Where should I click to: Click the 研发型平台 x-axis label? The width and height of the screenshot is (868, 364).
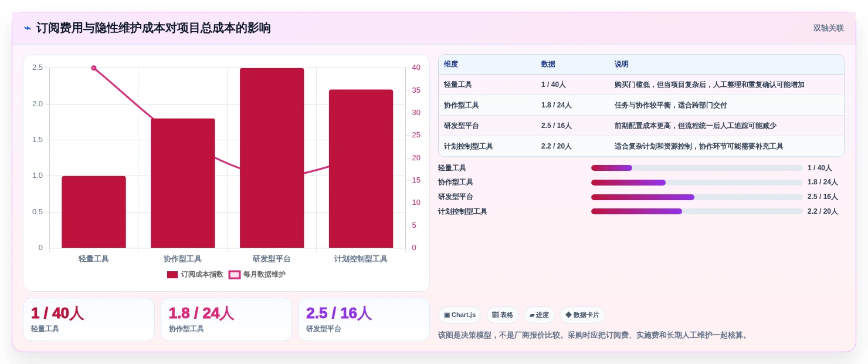point(272,259)
